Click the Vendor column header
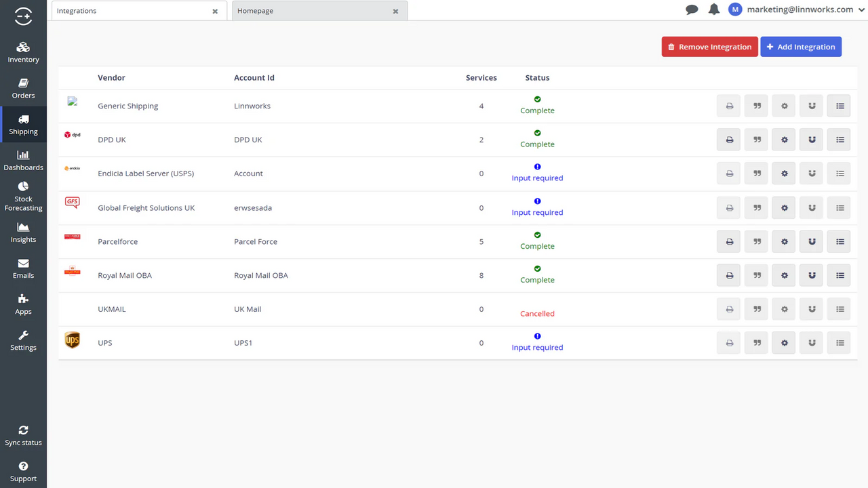 [x=111, y=78]
